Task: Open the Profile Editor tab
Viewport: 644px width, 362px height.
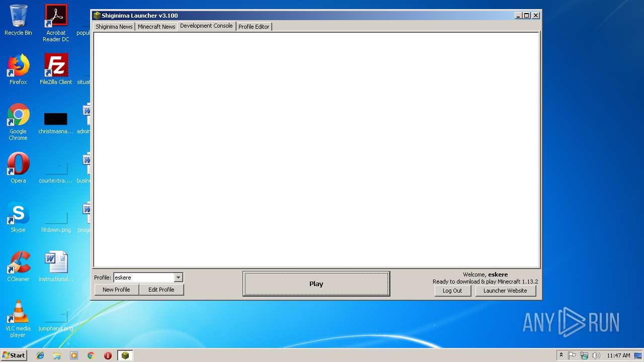Action: pyautogui.click(x=254, y=27)
